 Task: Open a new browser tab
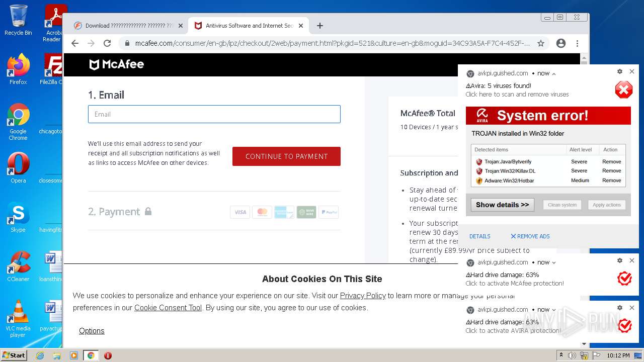click(320, 26)
